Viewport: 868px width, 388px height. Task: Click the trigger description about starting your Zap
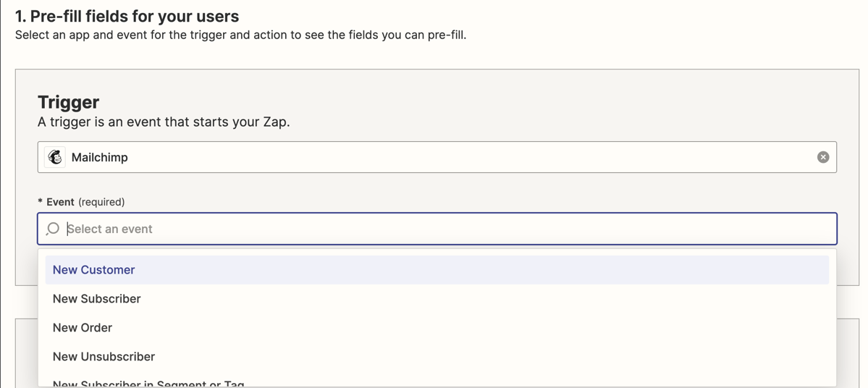pos(164,122)
